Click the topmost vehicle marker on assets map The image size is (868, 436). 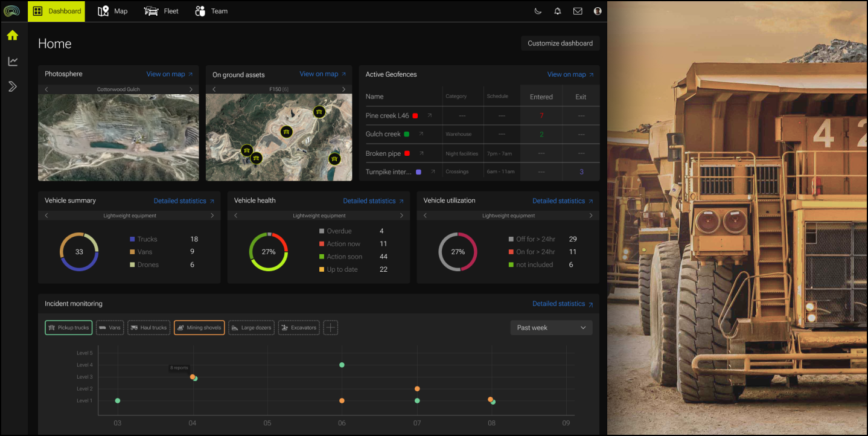pos(319,112)
